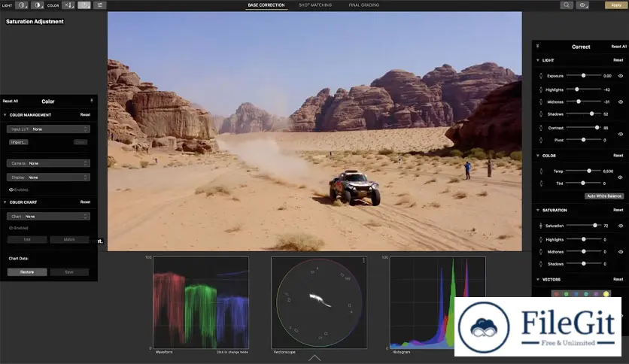Select the Color tool icon beside COLOR label

point(68,5)
